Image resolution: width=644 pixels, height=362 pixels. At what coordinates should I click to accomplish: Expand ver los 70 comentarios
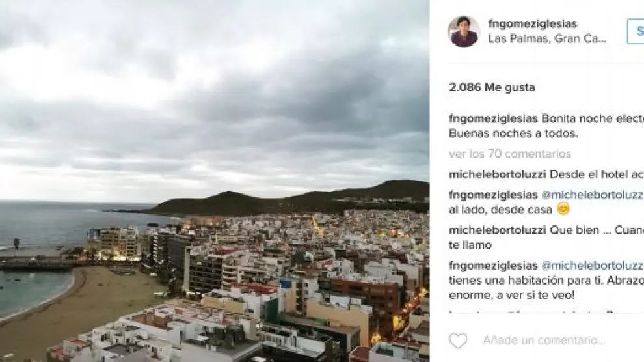pyautogui.click(x=510, y=154)
